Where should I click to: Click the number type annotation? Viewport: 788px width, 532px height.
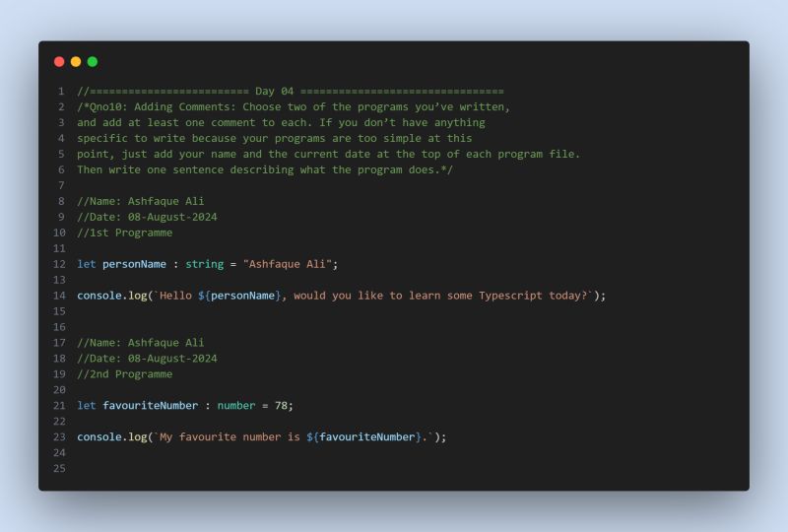236,405
